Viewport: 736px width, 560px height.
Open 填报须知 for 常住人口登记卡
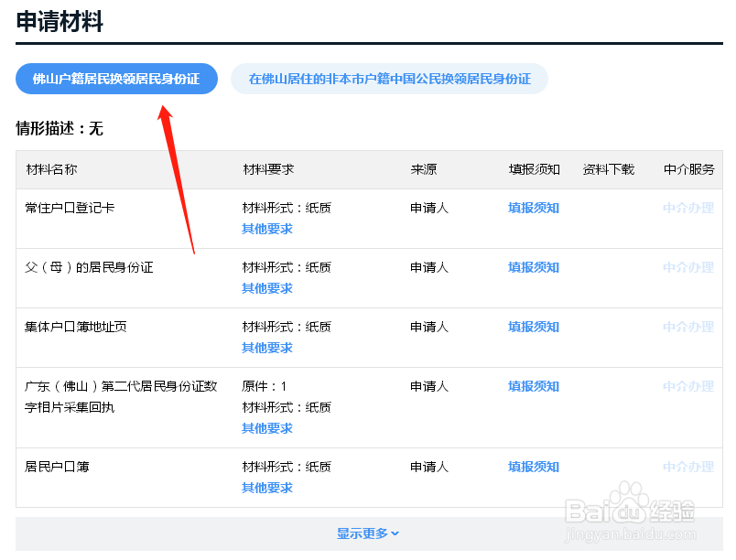534,208
